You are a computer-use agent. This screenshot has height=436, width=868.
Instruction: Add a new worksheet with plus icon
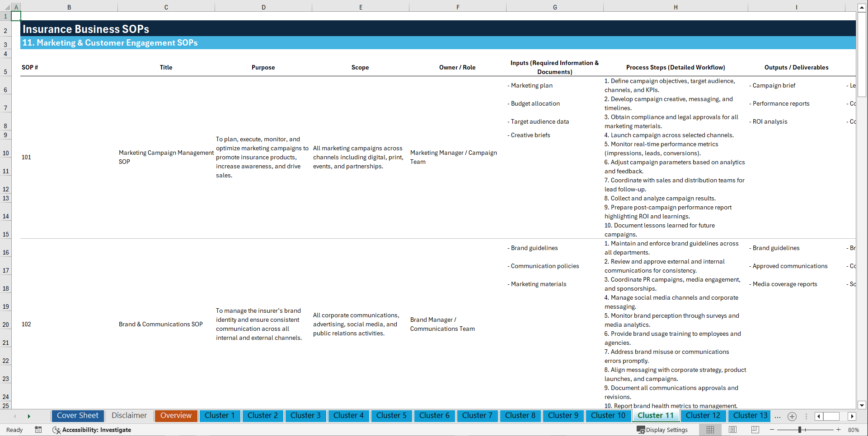tap(792, 417)
